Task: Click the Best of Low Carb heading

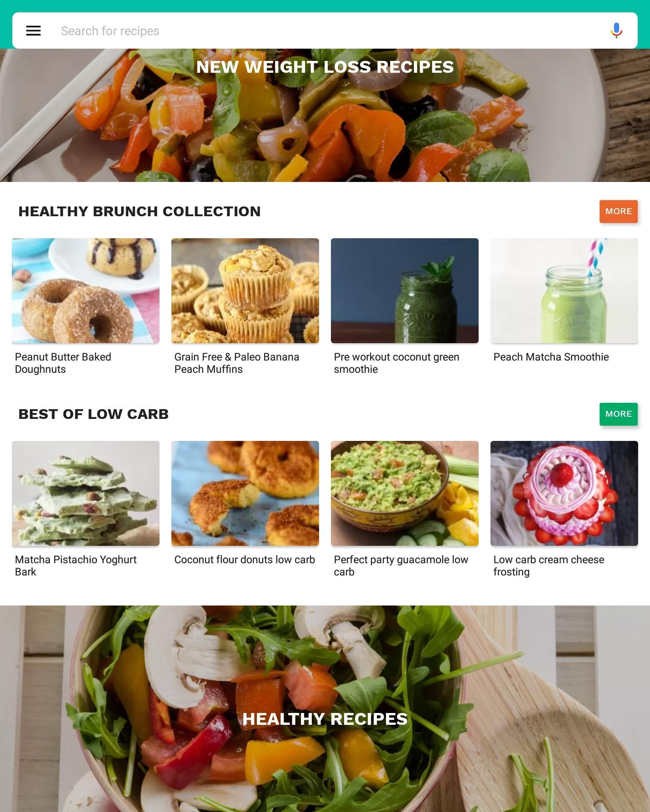Action: click(x=94, y=414)
